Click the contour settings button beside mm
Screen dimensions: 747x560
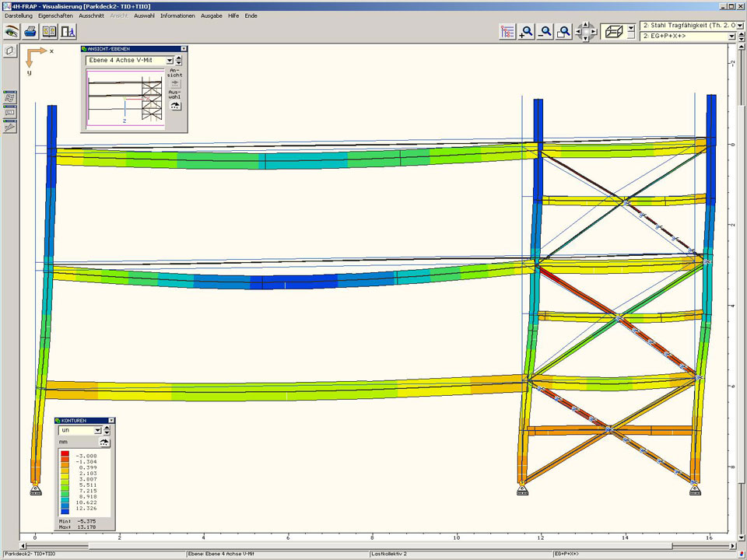pyautogui.click(x=104, y=443)
